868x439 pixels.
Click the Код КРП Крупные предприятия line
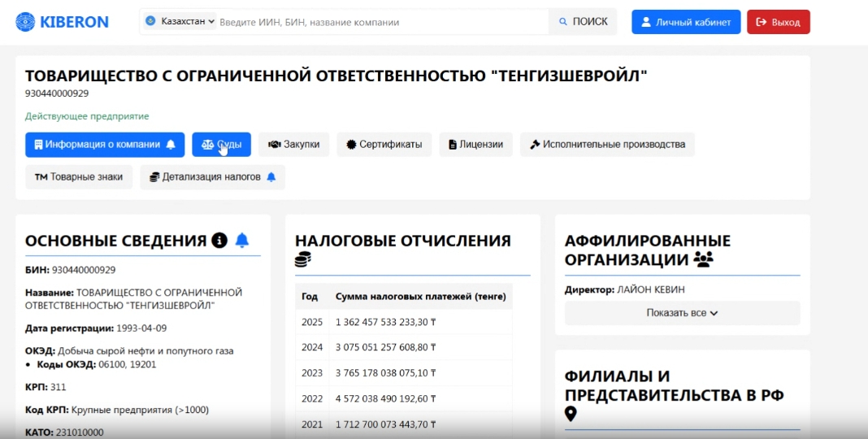click(117, 411)
